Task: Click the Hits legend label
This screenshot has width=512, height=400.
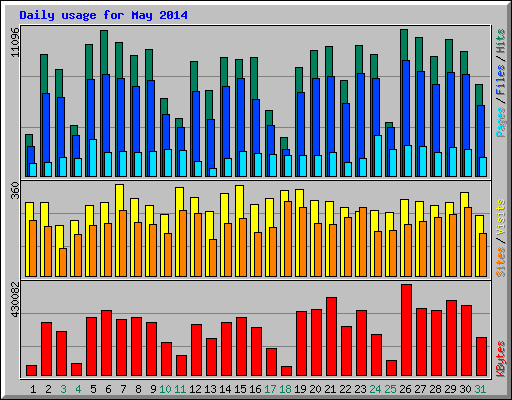Action: 501,41
